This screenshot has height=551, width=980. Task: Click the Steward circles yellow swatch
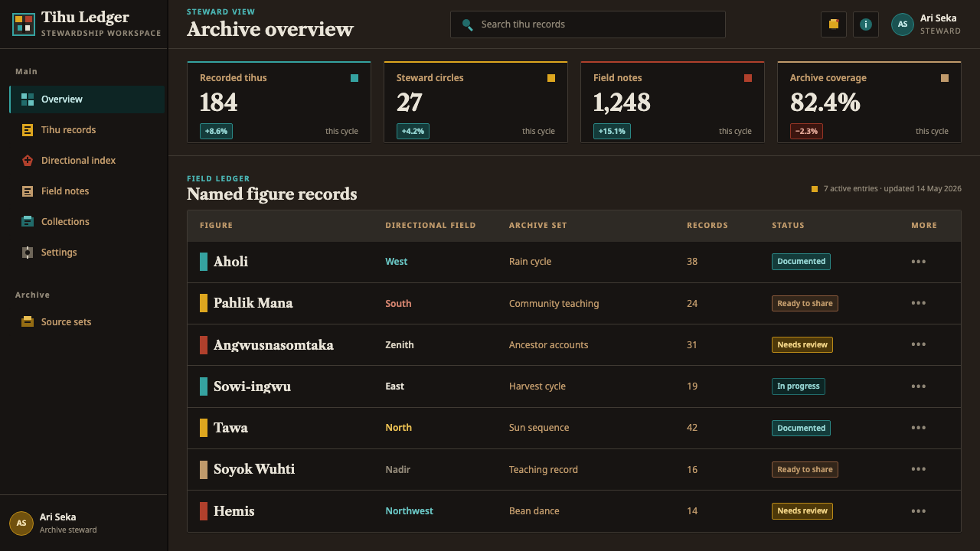(x=551, y=78)
